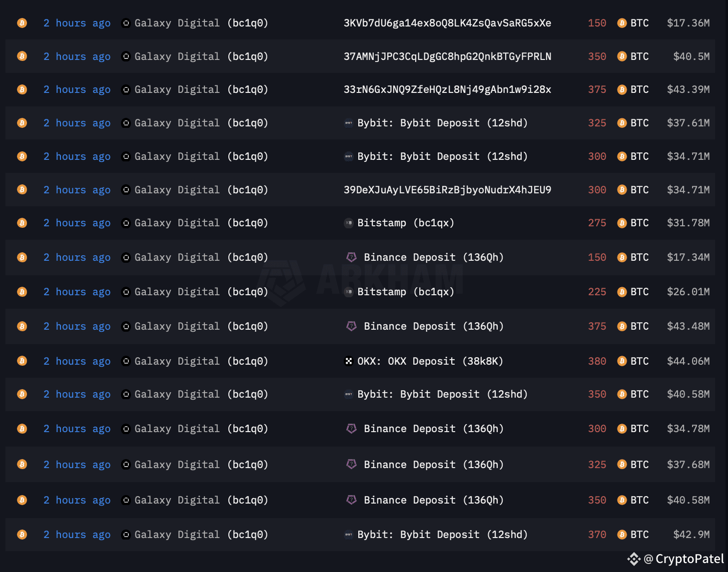The height and width of the screenshot is (572, 728).
Task: Open address 3KVb7dU6ga14ex8oQ8LK4ZsQavSaRG5xXe
Action: point(447,23)
